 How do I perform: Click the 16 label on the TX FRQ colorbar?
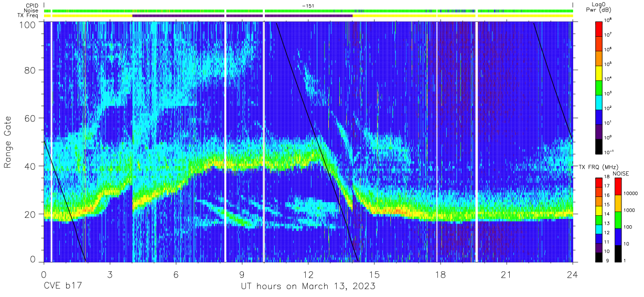[607, 195]
